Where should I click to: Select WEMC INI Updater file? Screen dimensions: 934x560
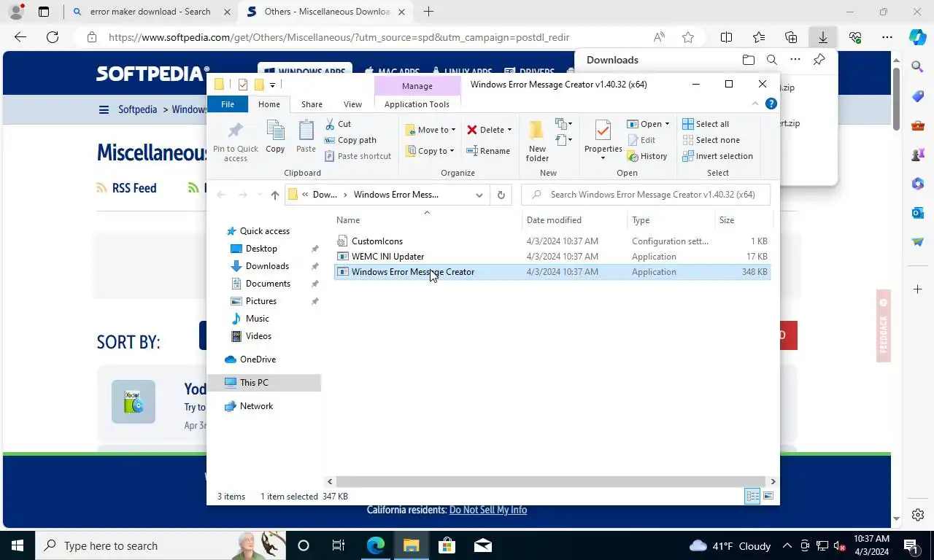coord(387,257)
